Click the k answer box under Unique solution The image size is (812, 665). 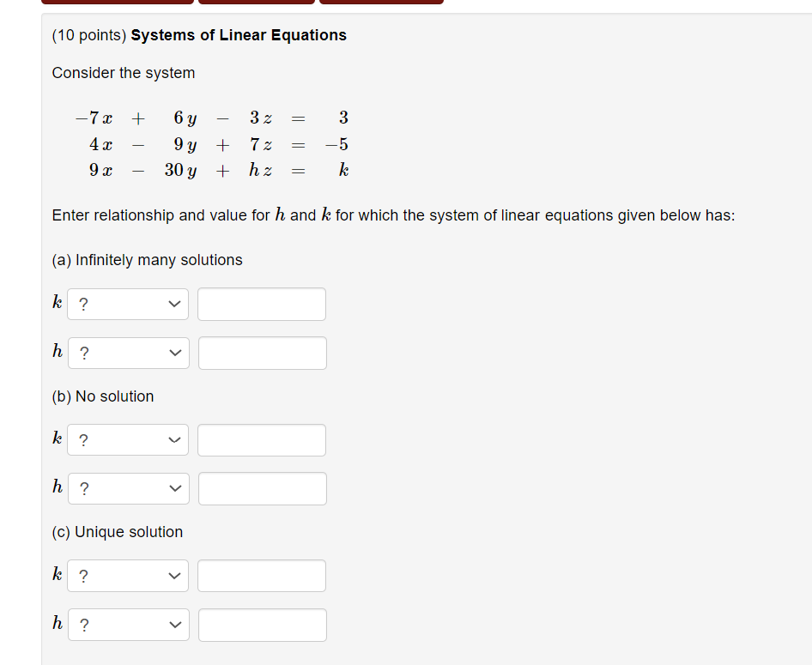tap(261, 576)
